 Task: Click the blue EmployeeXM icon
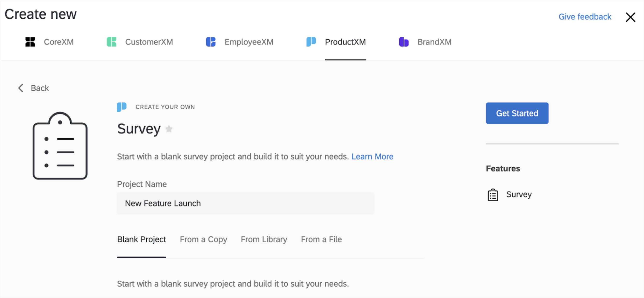pyautogui.click(x=211, y=42)
